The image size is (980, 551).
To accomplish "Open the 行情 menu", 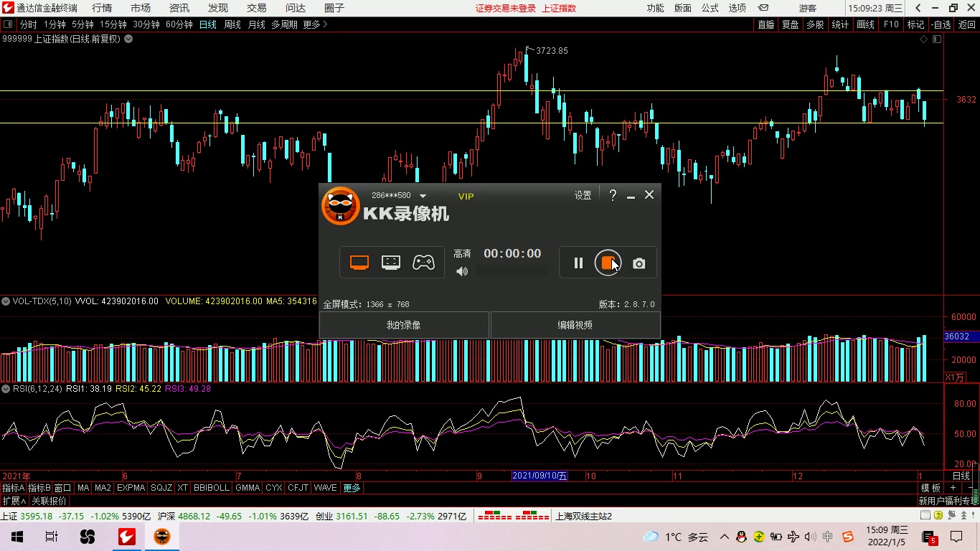I will [x=102, y=8].
